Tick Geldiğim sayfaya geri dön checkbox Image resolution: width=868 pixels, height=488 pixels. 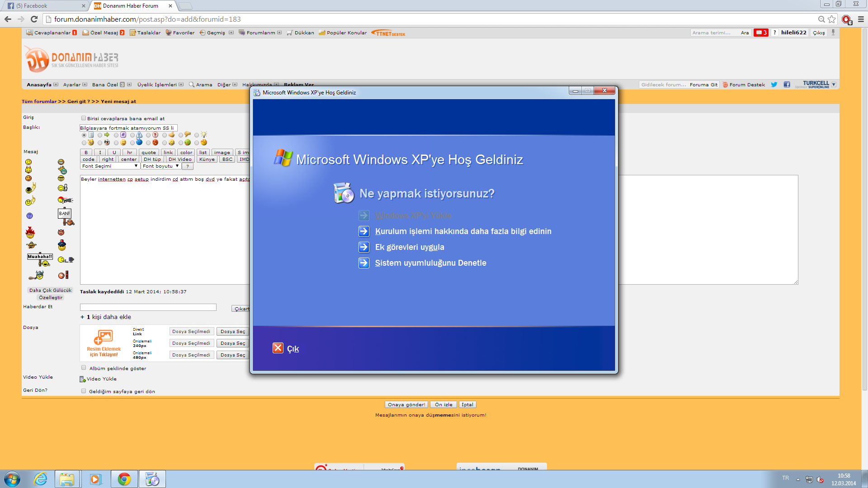coord(84,391)
